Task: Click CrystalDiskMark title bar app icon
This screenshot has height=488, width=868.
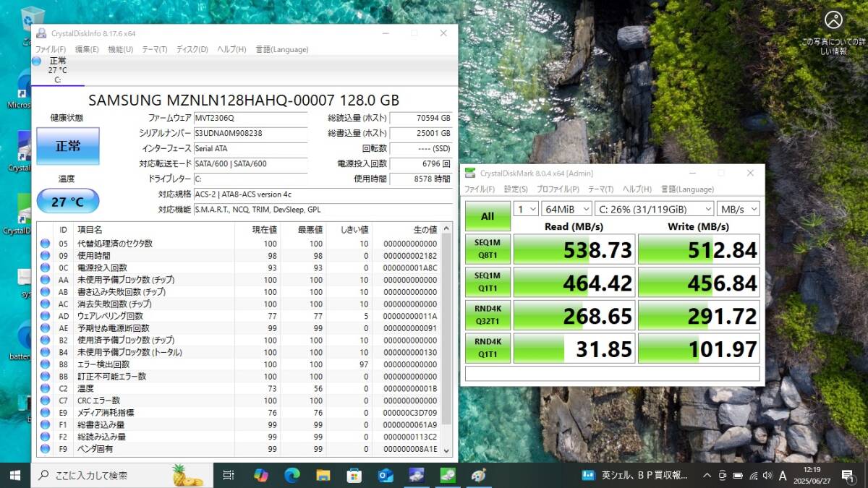Action: tap(470, 173)
